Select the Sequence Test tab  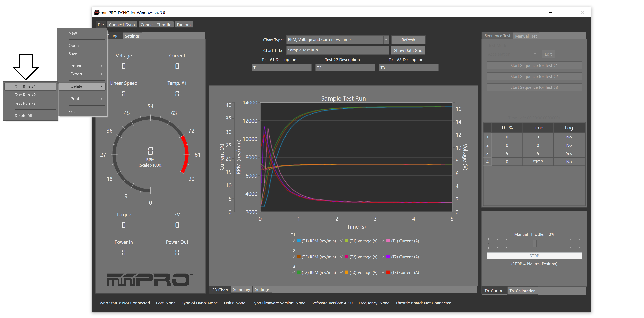tap(497, 36)
